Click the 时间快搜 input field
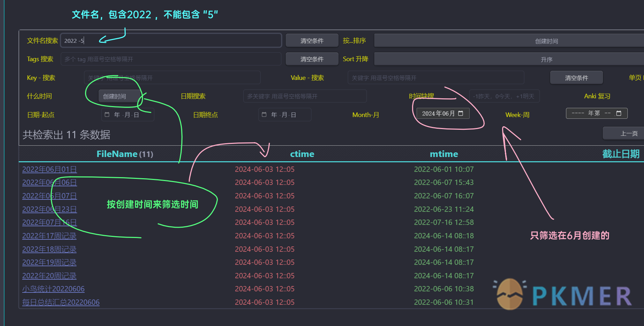The image size is (644, 326). pyautogui.click(x=504, y=96)
